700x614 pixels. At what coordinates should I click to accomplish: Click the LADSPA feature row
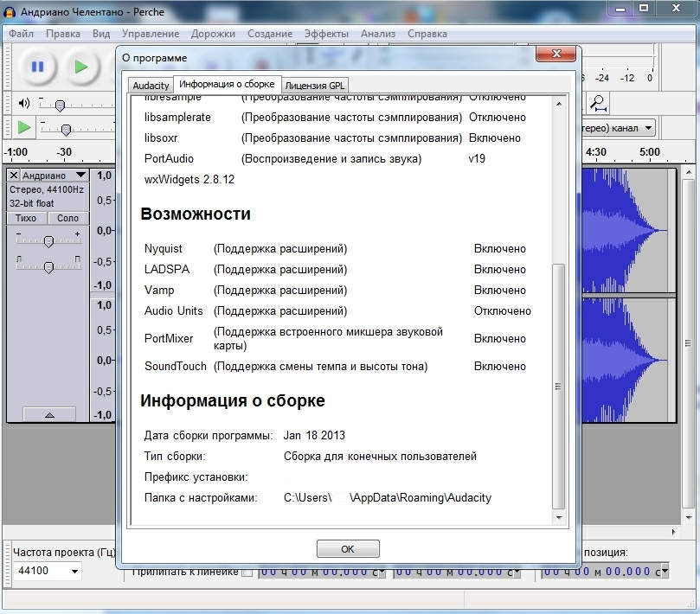click(x=335, y=269)
